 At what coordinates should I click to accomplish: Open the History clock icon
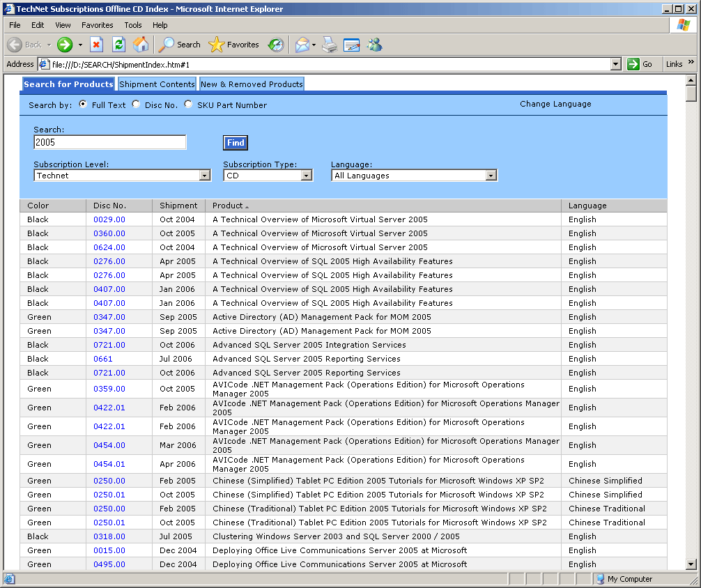pyautogui.click(x=276, y=45)
